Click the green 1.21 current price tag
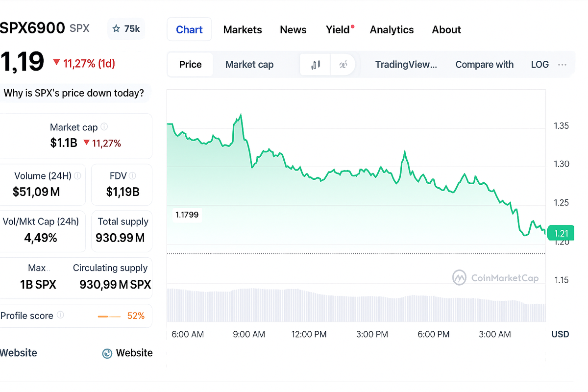Viewport: 588px width, 392px height. [x=560, y=233]
